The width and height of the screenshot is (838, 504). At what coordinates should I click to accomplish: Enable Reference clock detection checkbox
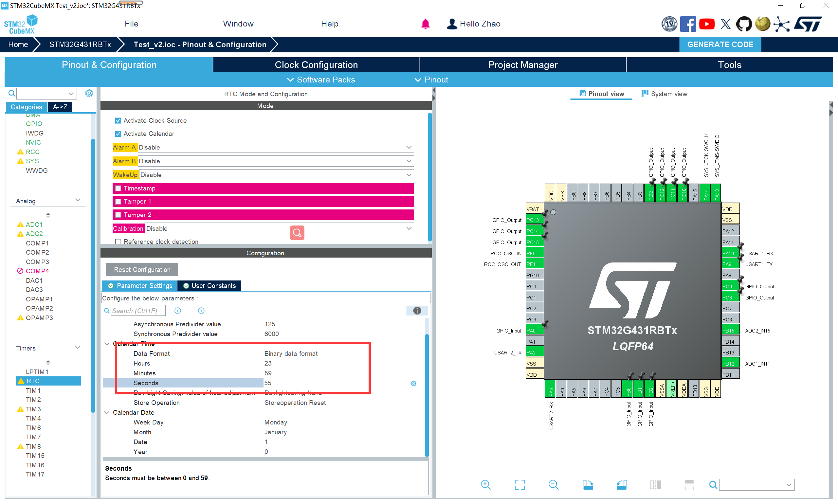click(x=118, y=242)
